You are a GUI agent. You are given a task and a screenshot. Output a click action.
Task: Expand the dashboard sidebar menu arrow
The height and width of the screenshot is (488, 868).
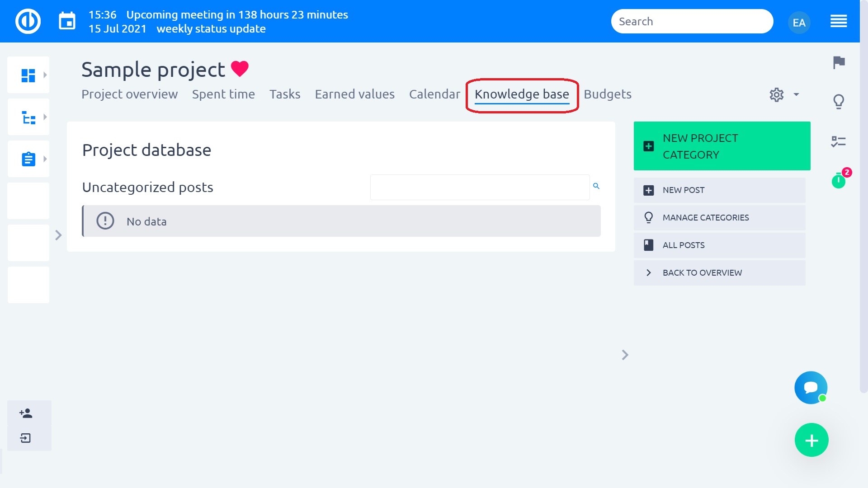45,75
